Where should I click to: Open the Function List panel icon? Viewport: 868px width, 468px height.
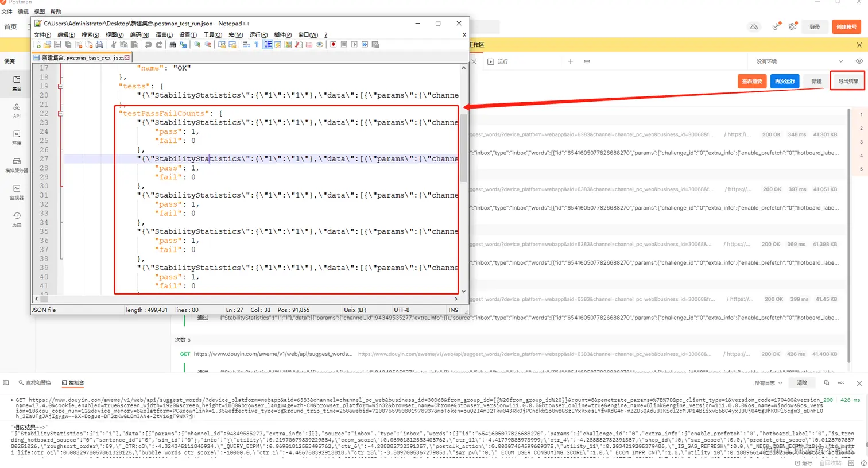(x=299, y=45)
